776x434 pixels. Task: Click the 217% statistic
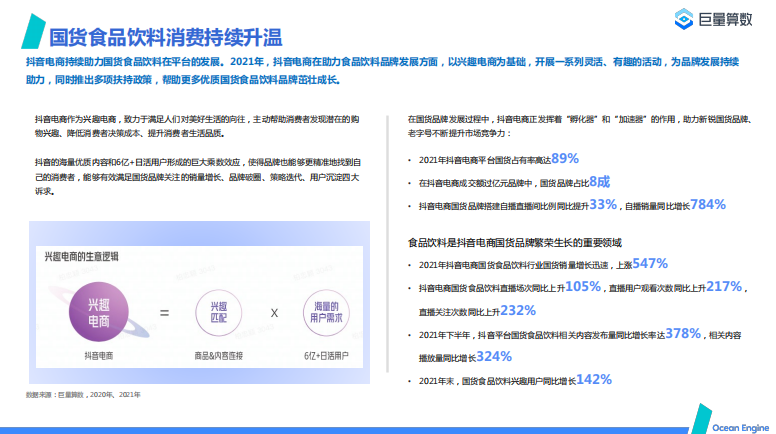724,287
